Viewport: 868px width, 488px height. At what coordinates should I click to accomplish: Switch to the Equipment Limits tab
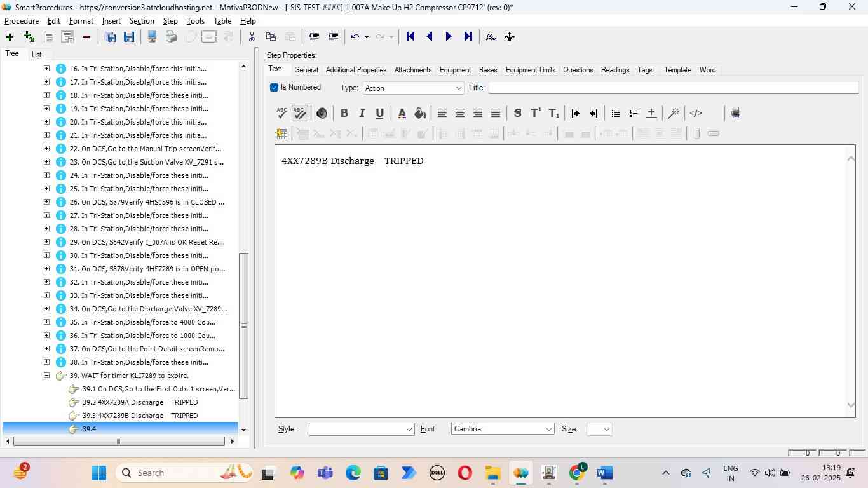[x=530, y=70]
